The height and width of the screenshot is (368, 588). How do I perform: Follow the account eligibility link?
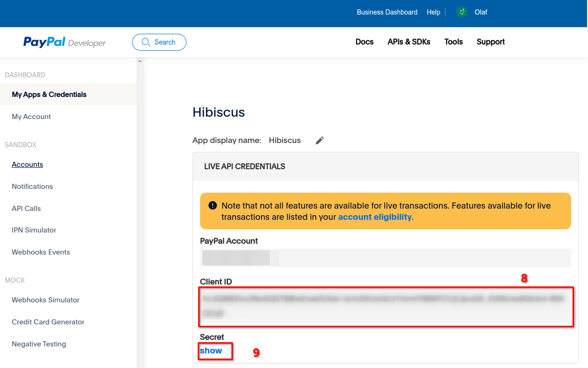click(375, 217)
